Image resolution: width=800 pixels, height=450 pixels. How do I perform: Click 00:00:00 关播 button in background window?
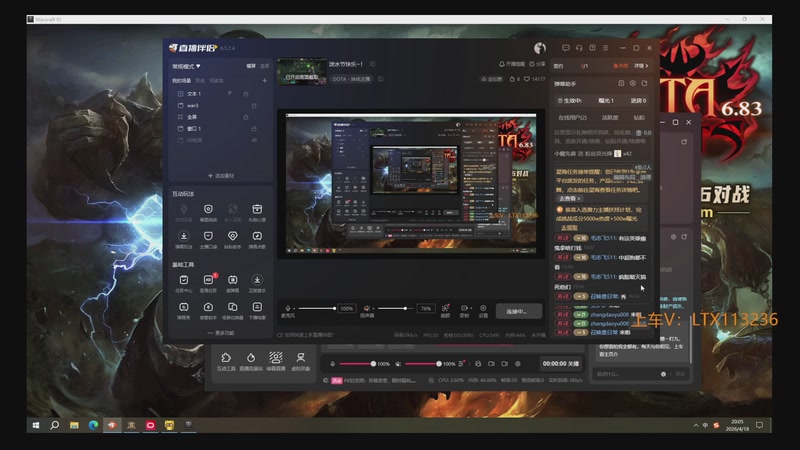[x=561, y=364]
